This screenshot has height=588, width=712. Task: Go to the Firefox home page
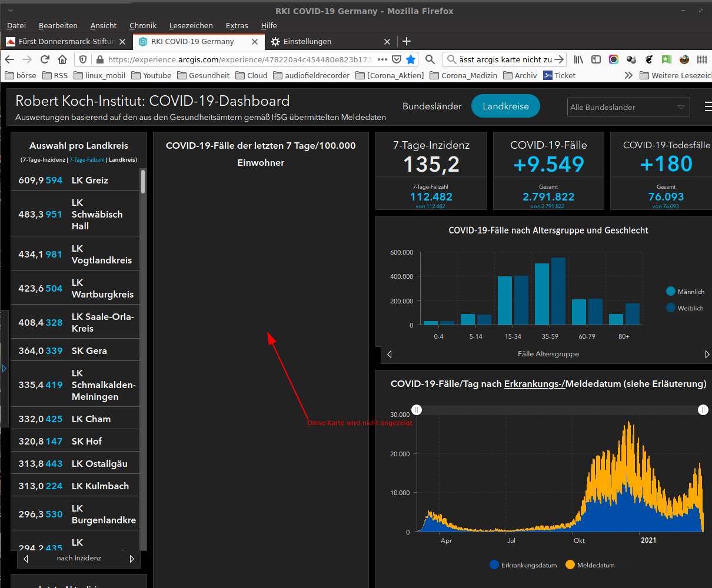coord(62,59)
